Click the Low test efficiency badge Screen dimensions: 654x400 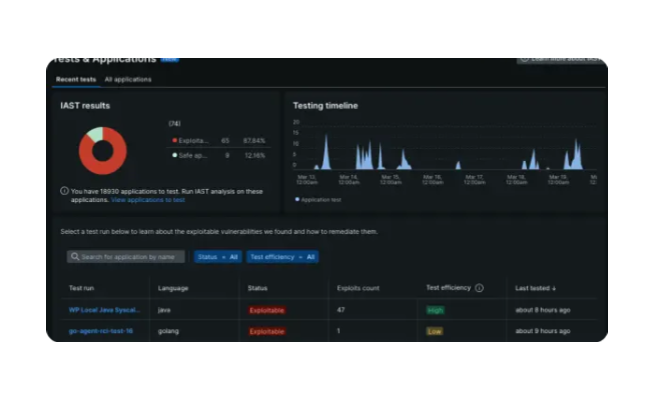[434, 332]
